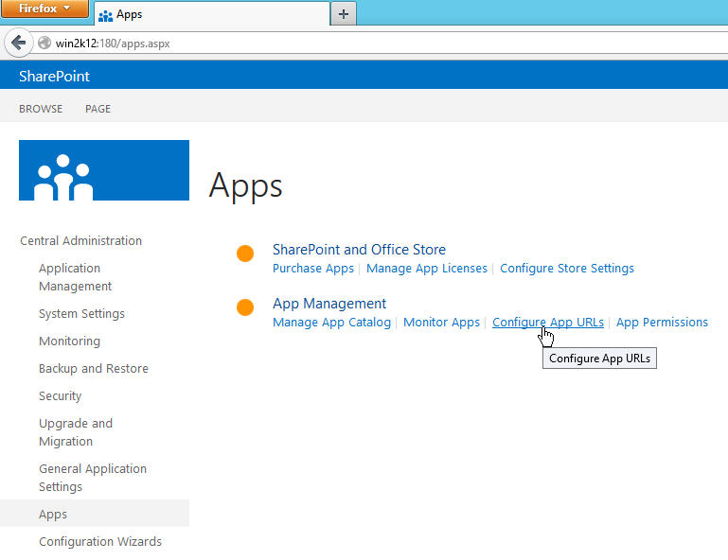Image resolution: width=728 pixels, height=560 pixels.
Task: Select the highlighted Apps sidebar item
Action: 95,514
